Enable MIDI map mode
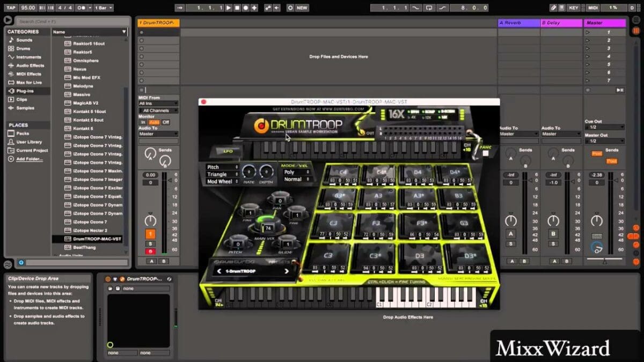The image size is (644, 362). (593, 8)
